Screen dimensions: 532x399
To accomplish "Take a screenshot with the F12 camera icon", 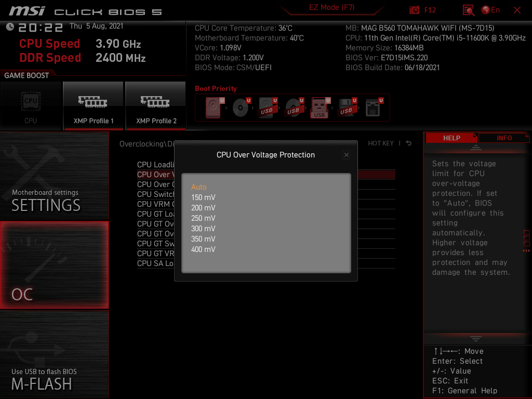I will tap(414, 10).
